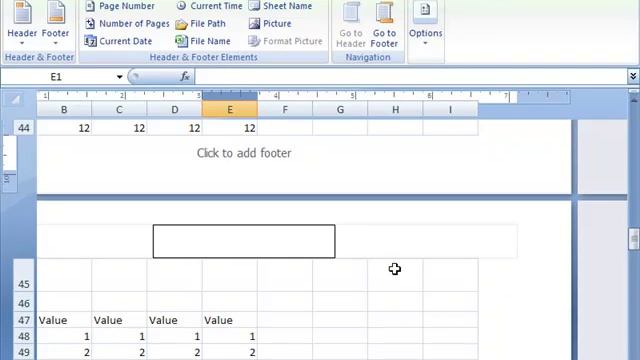Click cell B48 containing 1
Image resolution: width=640 pixels, height=360 pixels.
tap(64, 336)
